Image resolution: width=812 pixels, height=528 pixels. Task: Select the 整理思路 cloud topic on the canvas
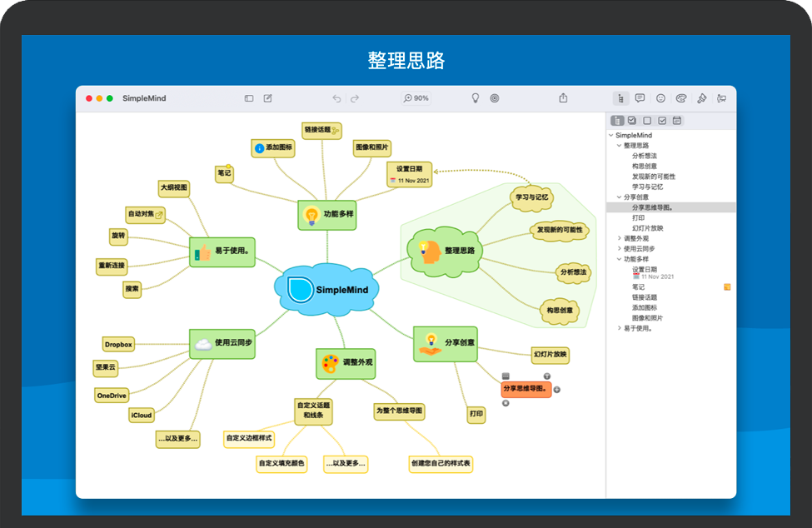(445, 252)
